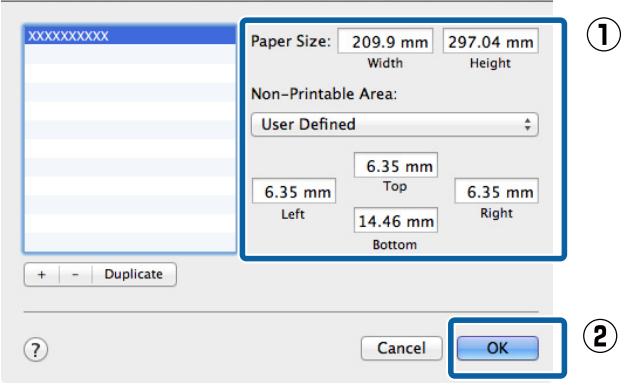Select the XXXXXXXXXX paper size entry
The image size is (626, 385).
130,36
